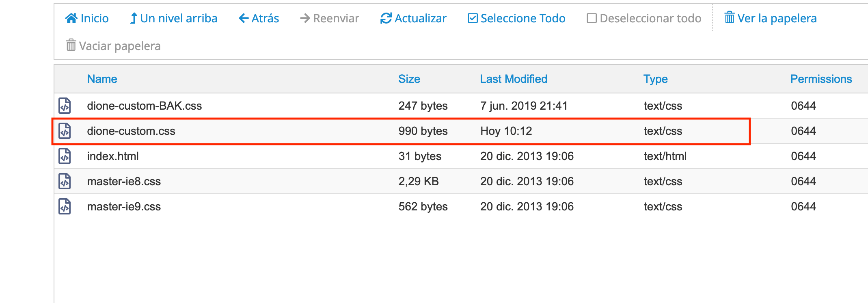Screen dimensions: 868x303
Task: Navigate back using the Atrás arrow
Action: [259, 18]
